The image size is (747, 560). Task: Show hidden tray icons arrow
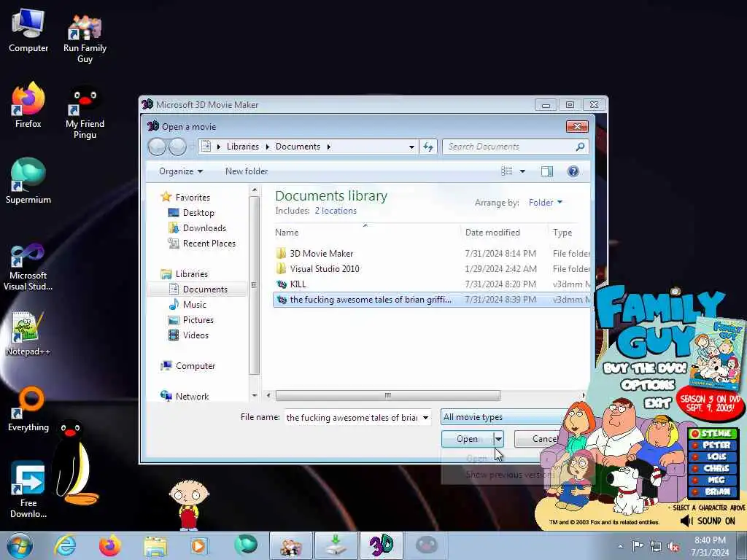click(620, 546)
